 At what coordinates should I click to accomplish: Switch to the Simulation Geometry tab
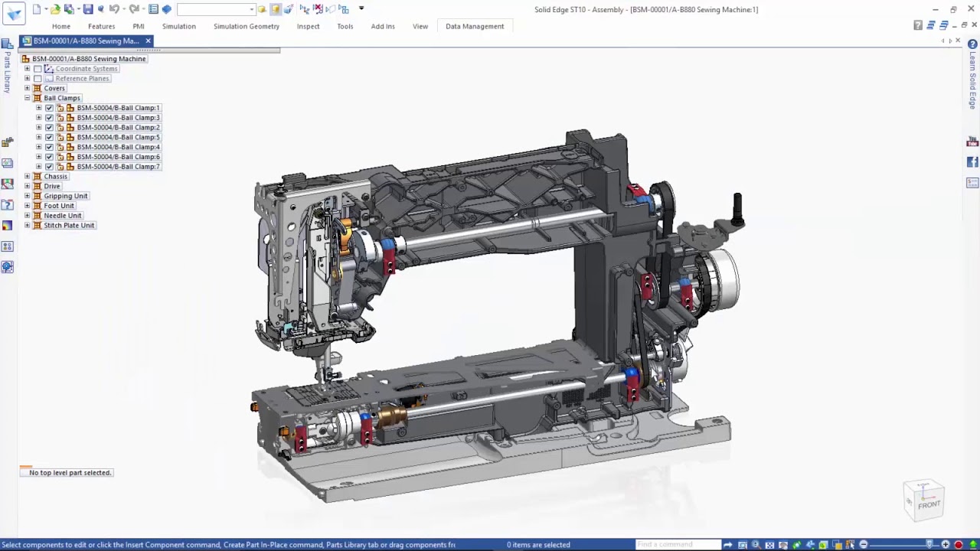[247, 26]
